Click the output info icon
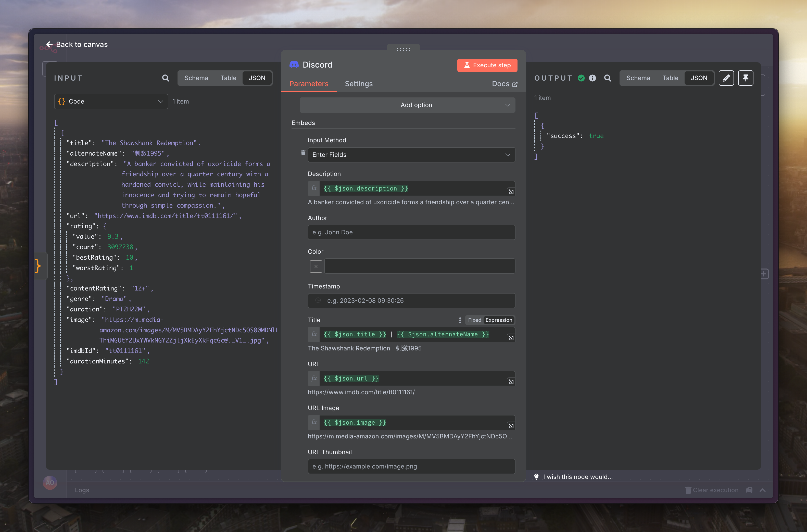This screenshot has height=532, width=807. click(x=592, y=78)
